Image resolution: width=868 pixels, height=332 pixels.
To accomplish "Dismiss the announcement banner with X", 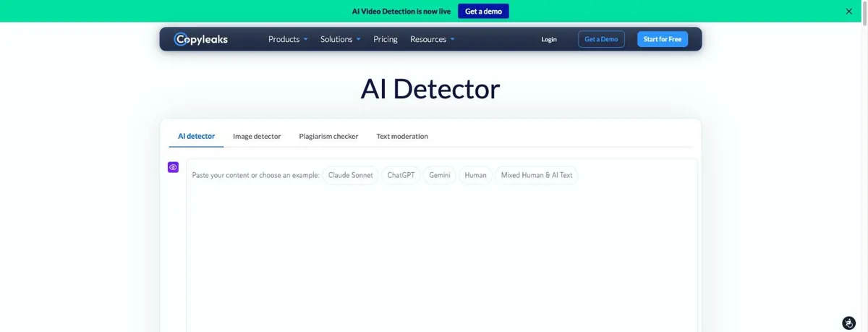I will [849, 11].
